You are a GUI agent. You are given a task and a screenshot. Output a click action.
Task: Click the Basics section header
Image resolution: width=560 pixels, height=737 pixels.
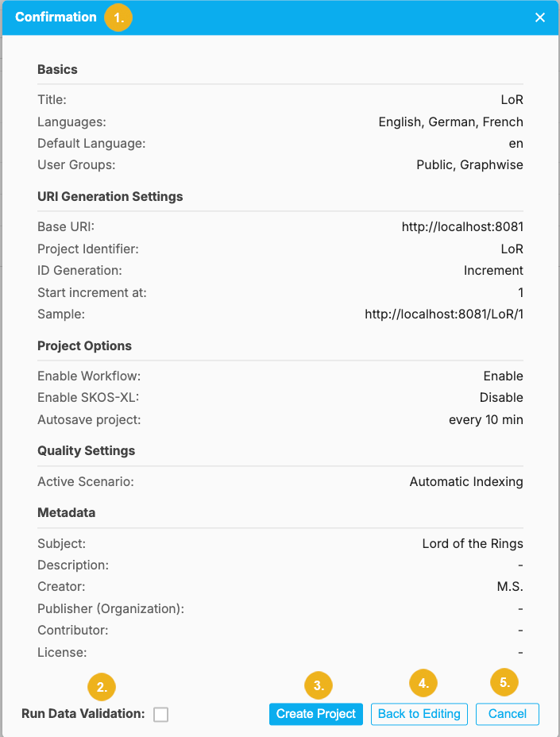pyautogui.click(x=57, y=69)
